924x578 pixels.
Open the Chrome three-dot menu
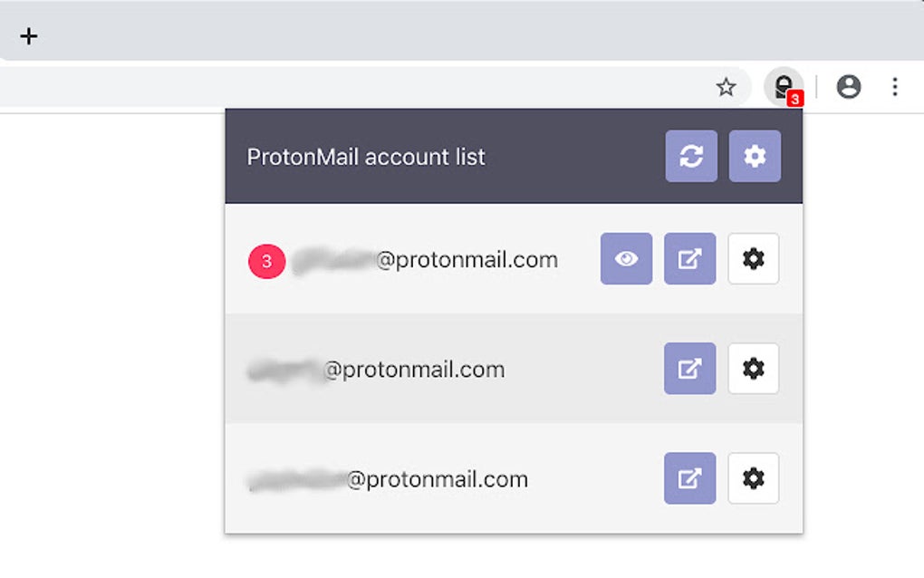point(895,87)
